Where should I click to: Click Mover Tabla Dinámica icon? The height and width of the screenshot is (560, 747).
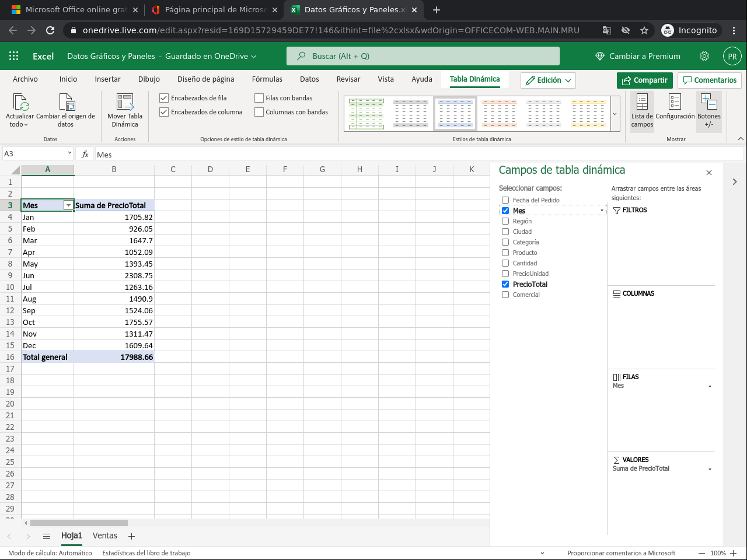coord(125,103)
